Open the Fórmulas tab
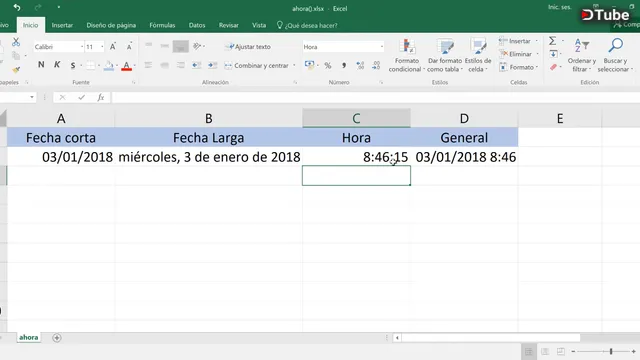640x360 pixels. point(162,25)
